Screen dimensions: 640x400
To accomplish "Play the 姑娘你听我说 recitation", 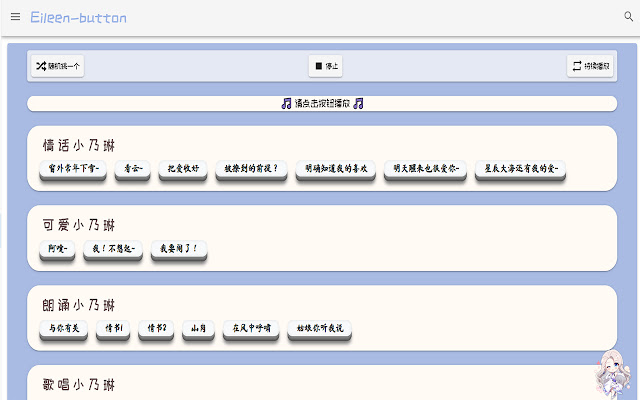I will (x=315, y=327).
